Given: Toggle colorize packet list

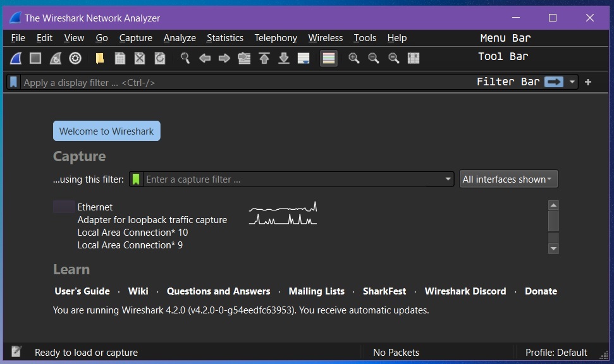Looking at the screenshot, I should pyautogui.click(x=328, y=58).
